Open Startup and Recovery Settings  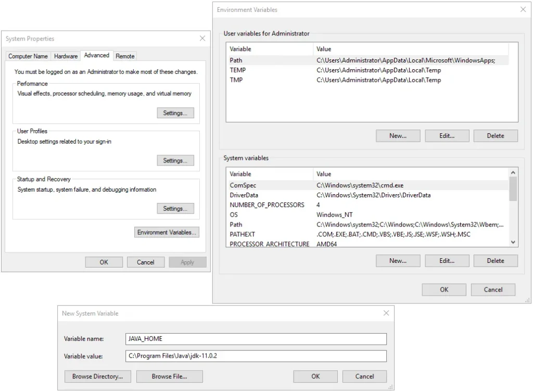pos(175,209)
